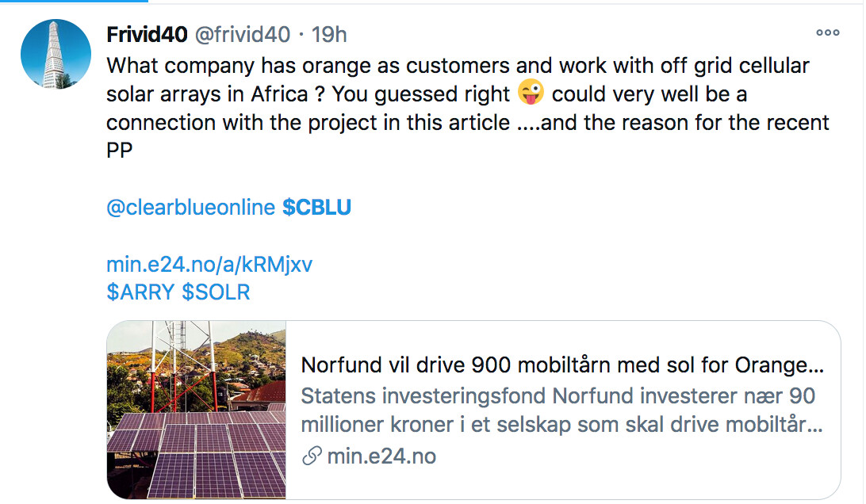Viewport: 866px width, 504px height.
Task: Open the tweet's more options menu
Action: point(827,33)
